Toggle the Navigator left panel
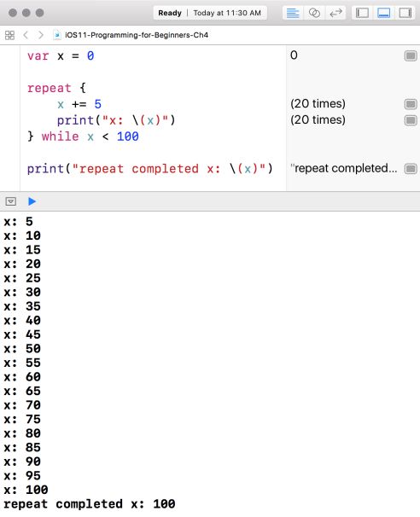The image size is (420, 517). coord(362,13)
